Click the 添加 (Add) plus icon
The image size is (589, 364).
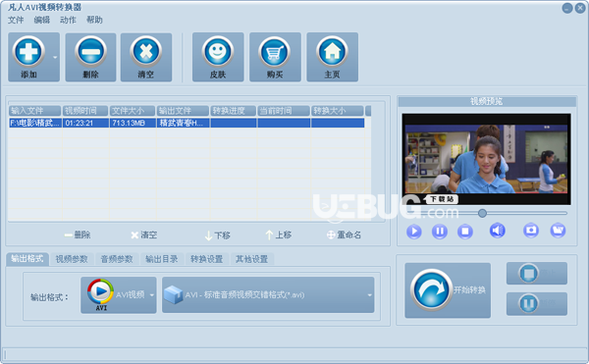pos(28,51)
